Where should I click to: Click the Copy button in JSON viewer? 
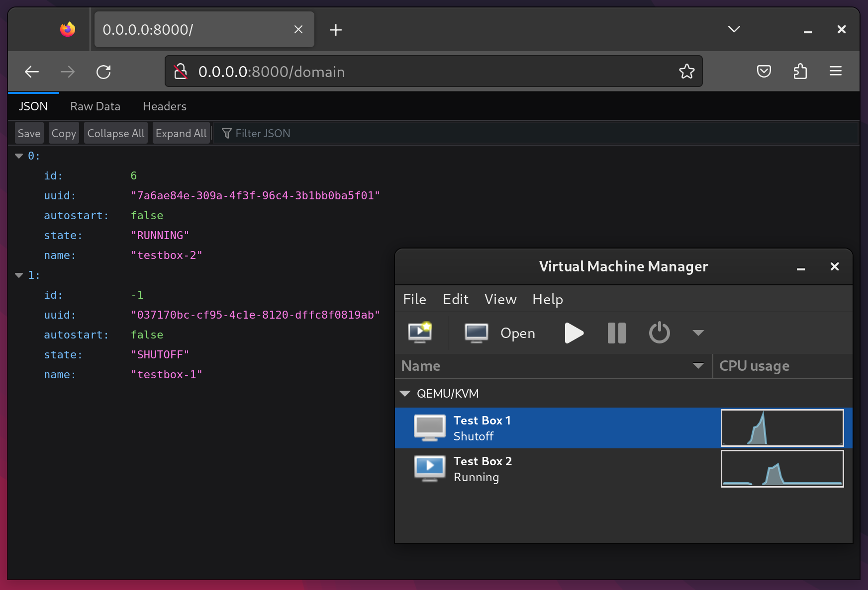[64, 133]
